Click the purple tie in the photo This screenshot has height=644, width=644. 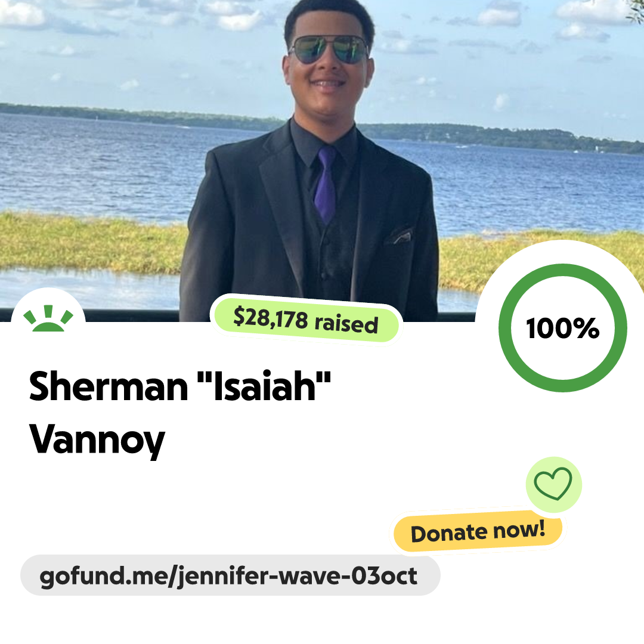click(x=326, y=185)
